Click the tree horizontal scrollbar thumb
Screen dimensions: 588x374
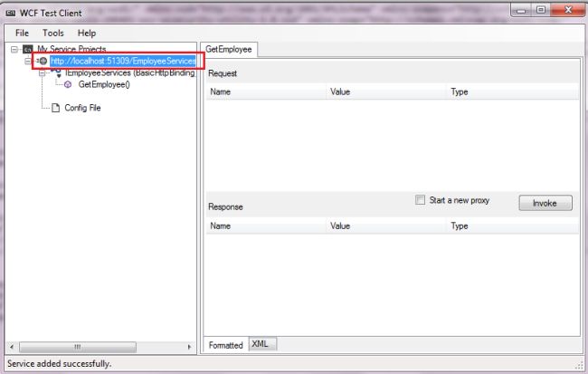(78, 347)
